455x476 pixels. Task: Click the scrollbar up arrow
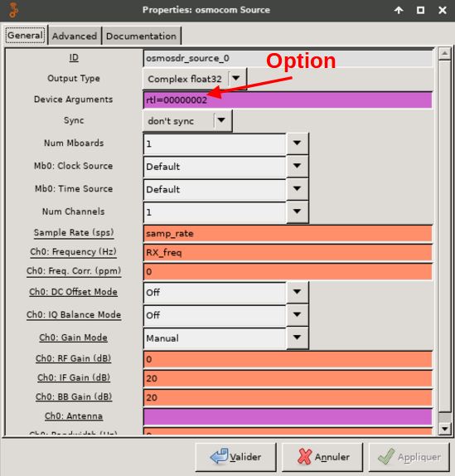click(445, 54)
